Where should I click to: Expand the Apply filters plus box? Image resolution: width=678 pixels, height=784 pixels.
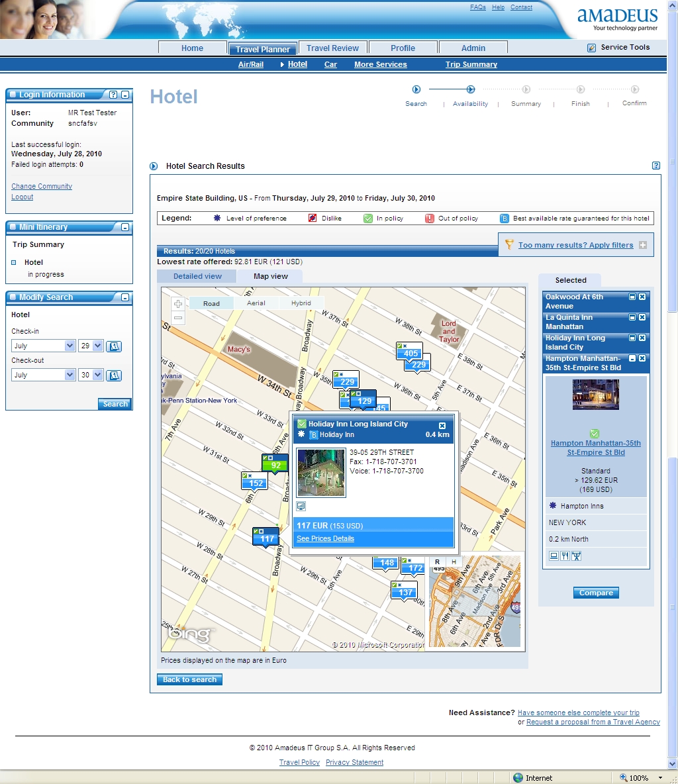coord(643,245)
